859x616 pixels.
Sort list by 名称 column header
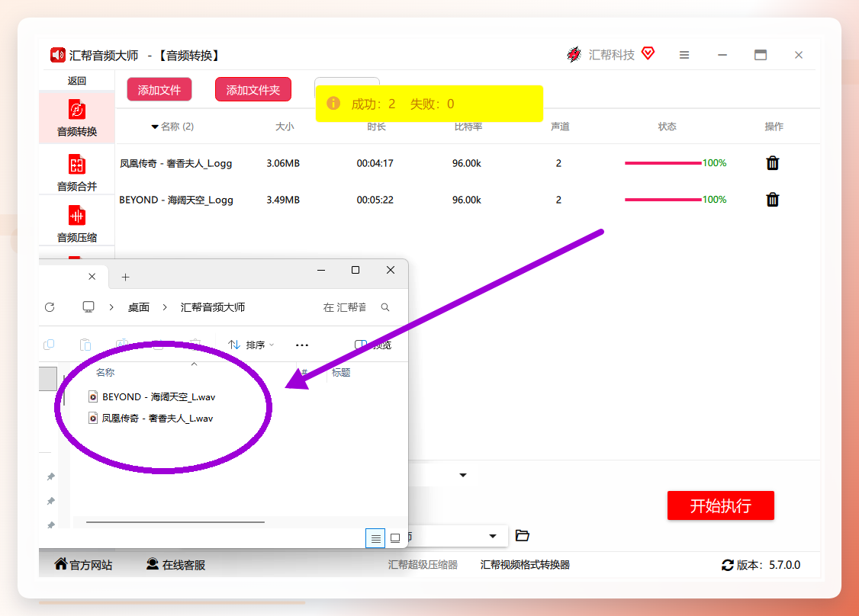(172, 127)
